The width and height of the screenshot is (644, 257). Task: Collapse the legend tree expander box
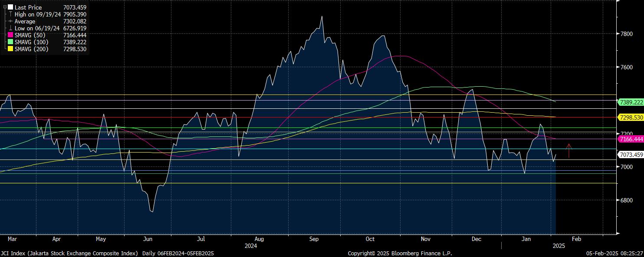pos(5,7)
